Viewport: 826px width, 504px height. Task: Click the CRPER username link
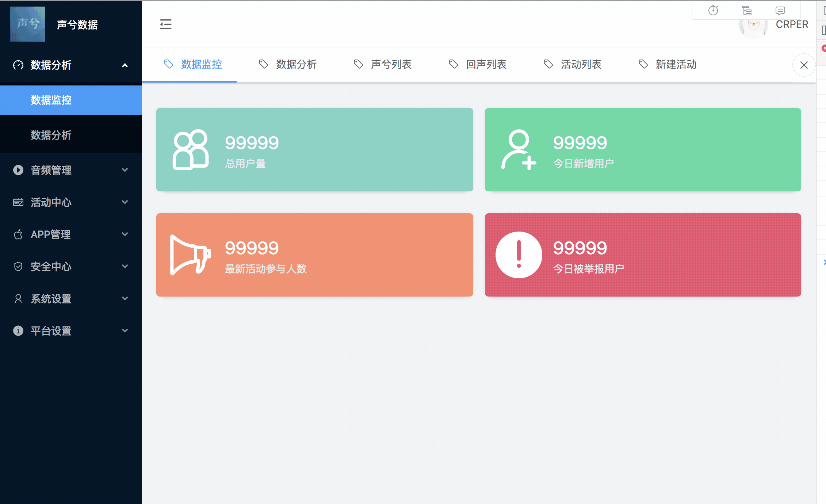pos(792,24)
